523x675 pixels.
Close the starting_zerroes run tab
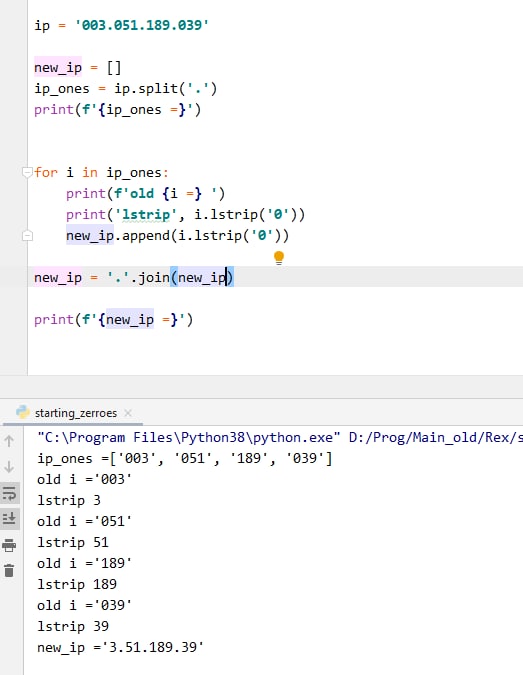(128, 413)
